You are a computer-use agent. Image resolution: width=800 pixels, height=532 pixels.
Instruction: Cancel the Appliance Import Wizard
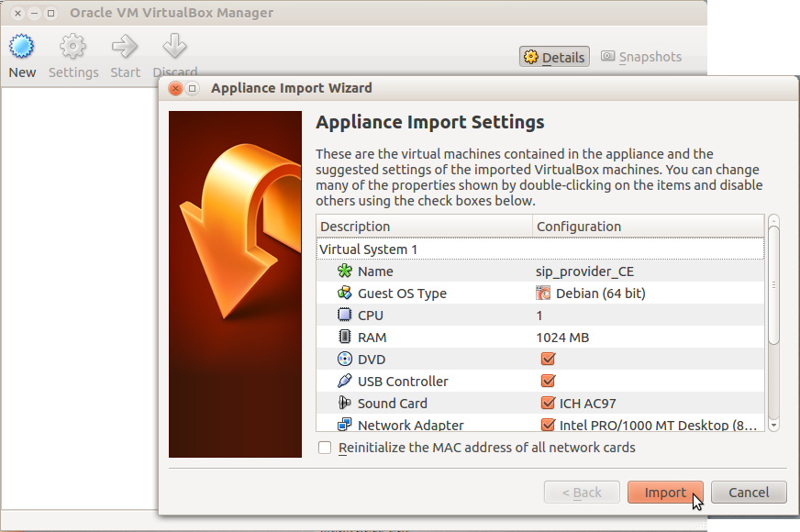pos(749,493)
